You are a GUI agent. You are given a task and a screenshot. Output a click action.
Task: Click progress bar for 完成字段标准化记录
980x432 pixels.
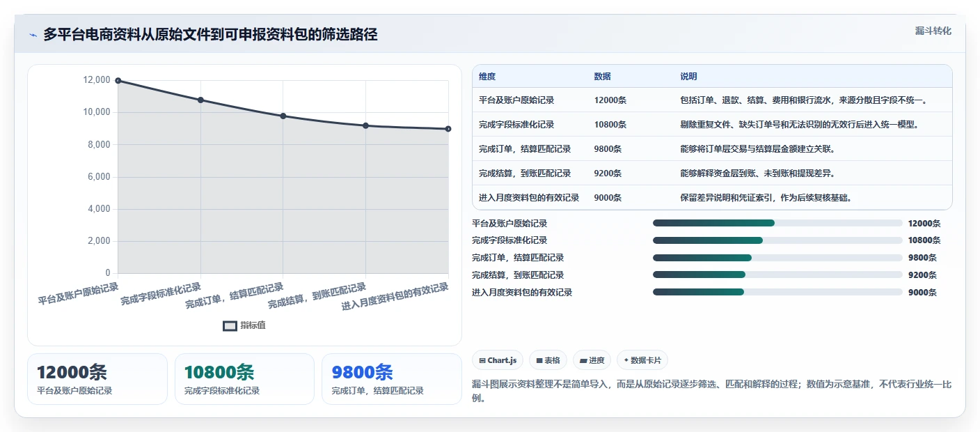[x=777, y=240]
